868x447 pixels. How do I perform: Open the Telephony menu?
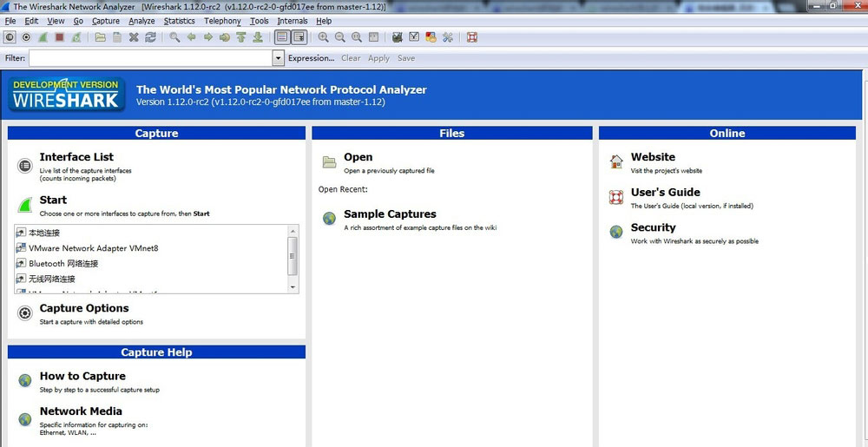tap(222, 21)
